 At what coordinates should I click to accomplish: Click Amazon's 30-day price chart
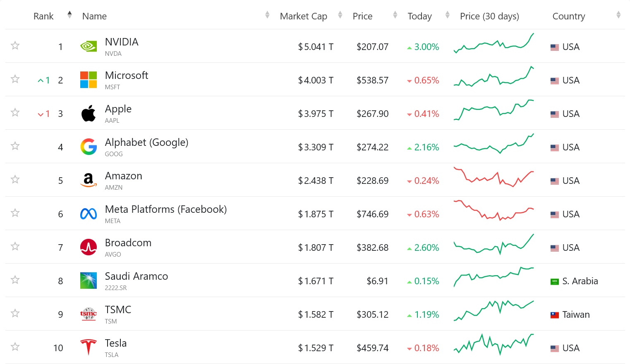click(x=493, y=178)
